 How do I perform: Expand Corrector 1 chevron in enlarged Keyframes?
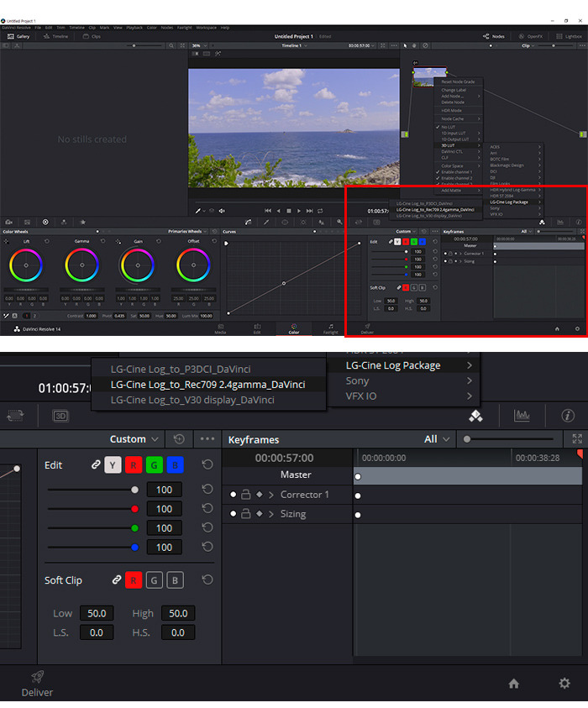coord(271,495)
